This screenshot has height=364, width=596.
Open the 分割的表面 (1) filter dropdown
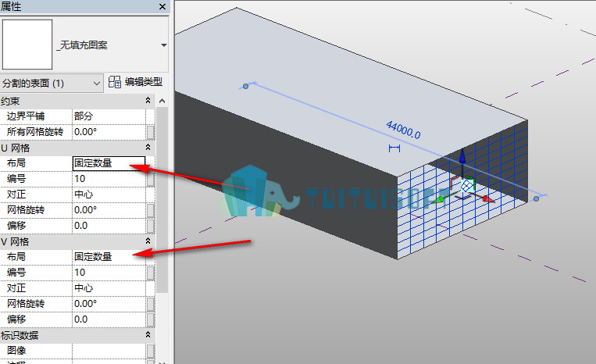(x=52, y=83)
